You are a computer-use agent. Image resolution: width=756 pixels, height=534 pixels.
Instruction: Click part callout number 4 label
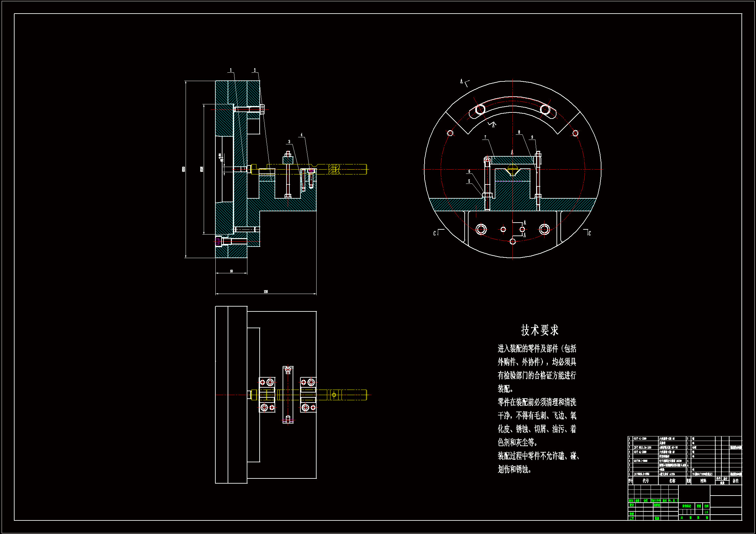click(301, 135)
